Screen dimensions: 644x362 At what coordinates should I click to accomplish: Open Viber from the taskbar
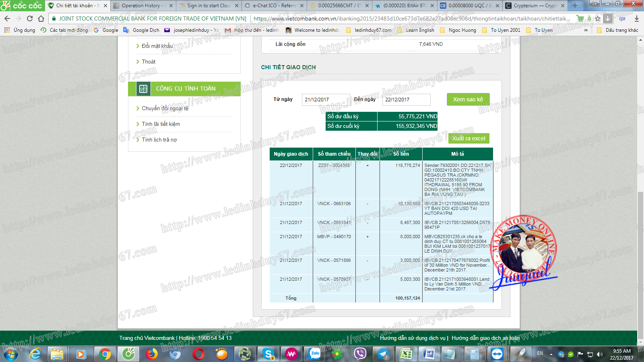click(x=360, y=354)
